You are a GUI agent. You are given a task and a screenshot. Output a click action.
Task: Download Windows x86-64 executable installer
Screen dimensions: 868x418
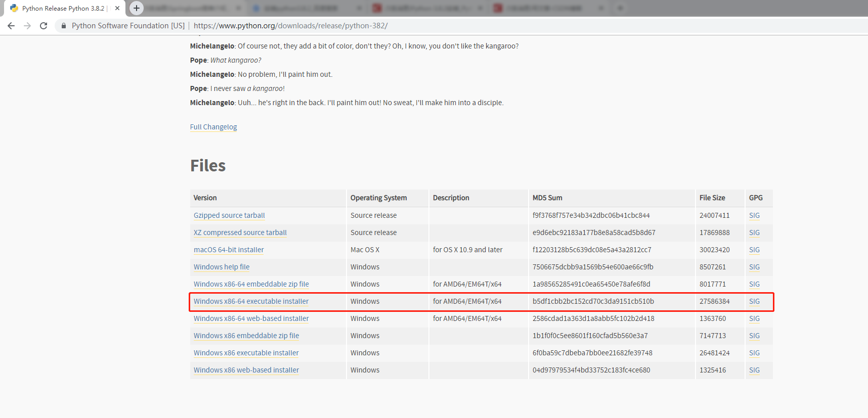251,301
